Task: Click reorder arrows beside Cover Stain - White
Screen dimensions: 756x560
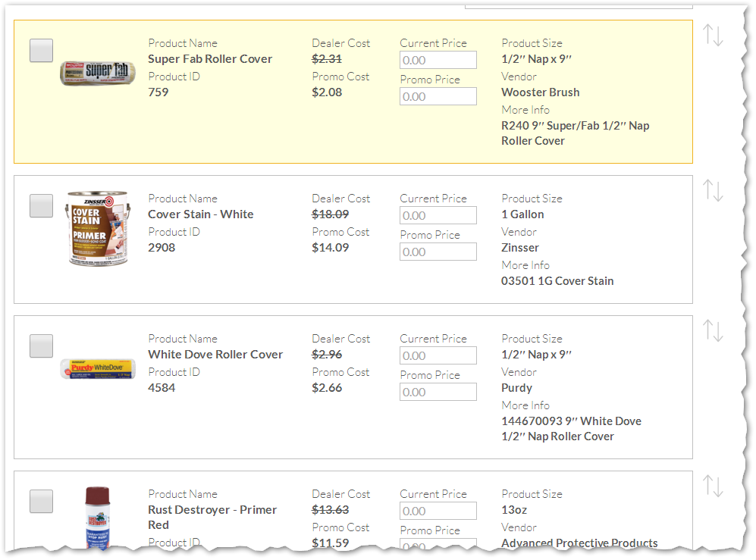Action: pyautogui.click(x=713, y=190)
